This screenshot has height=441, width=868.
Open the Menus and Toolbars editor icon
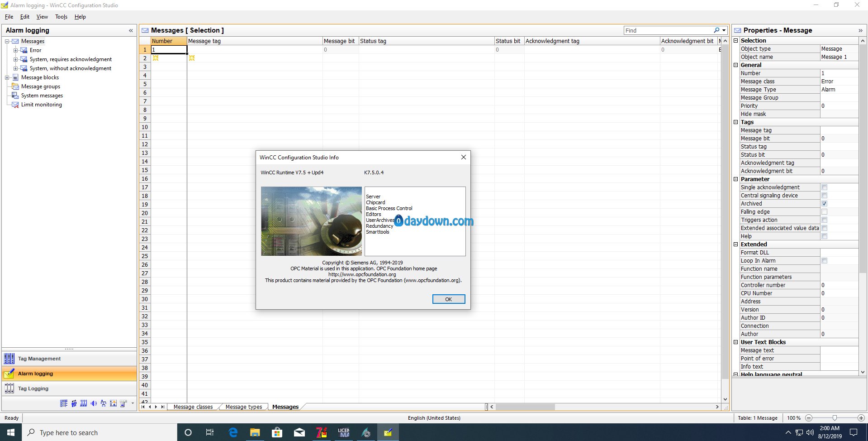tap(123, 403)
